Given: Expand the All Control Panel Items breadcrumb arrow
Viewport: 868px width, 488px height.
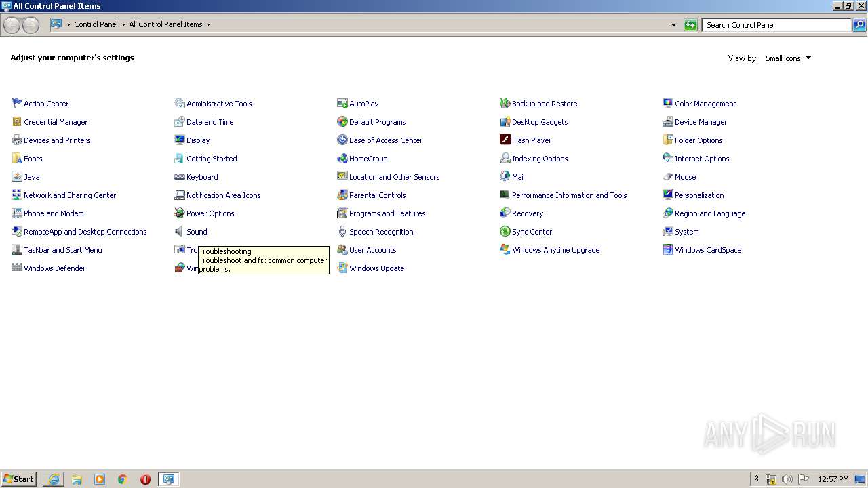Looking at the screenshot, I should pos(208,25).
